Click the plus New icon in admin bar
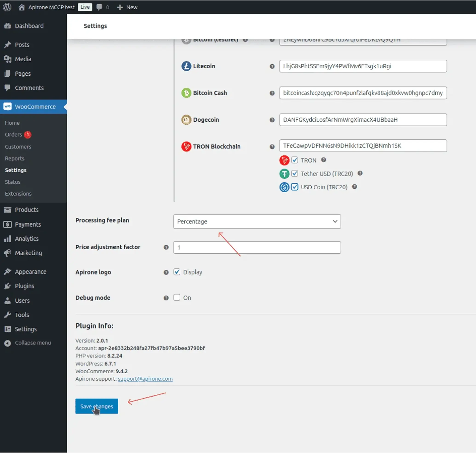The width and height of the screenshot is (476, 453). (x=120, y=7)
